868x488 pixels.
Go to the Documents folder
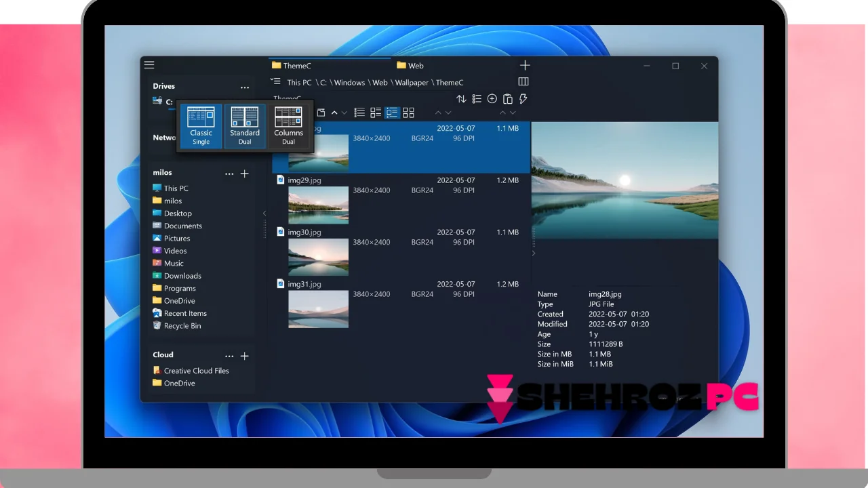click(x=177, y=226)
